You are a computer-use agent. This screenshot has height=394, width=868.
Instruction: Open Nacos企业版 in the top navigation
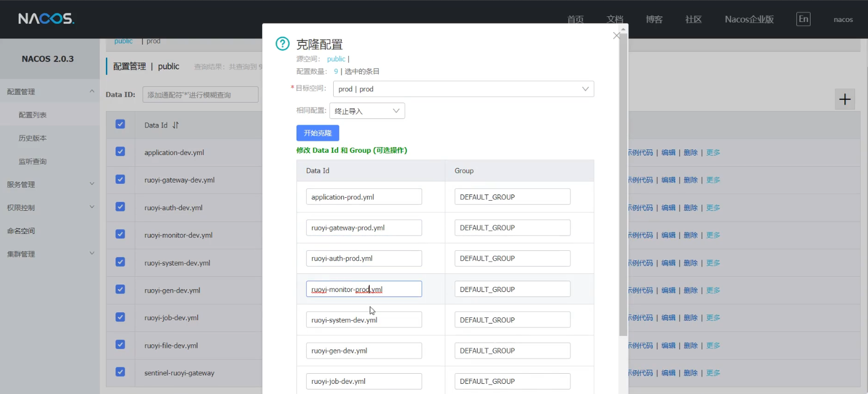[x=749, y=19]
